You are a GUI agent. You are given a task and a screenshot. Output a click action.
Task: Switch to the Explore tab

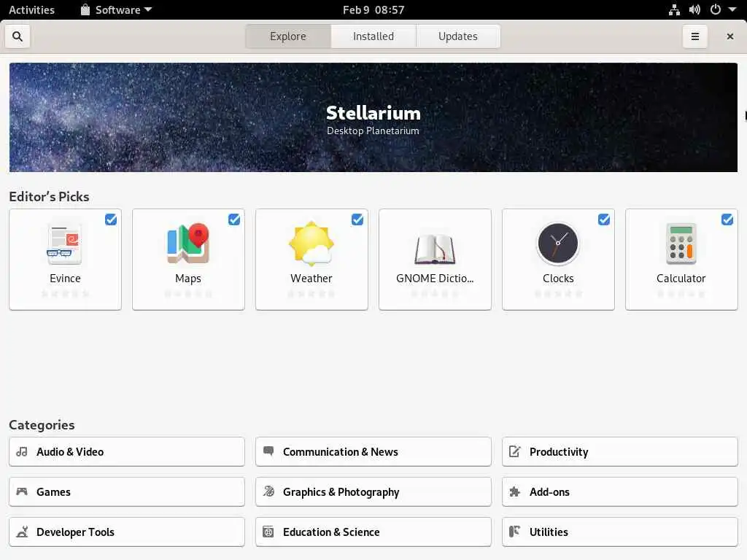pyautogui.click(x=287, y=36)
